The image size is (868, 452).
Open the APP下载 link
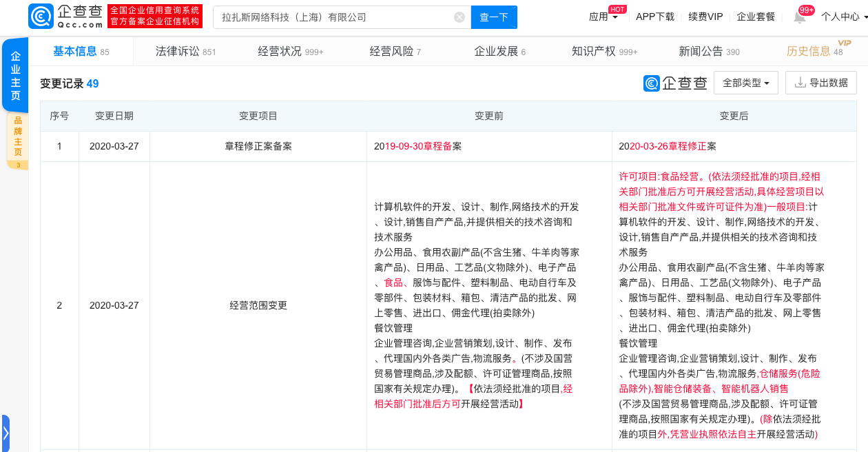(655, 17)
